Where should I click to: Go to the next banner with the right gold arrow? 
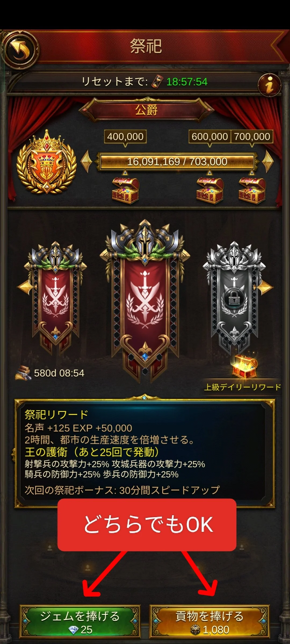pos(265,288)
